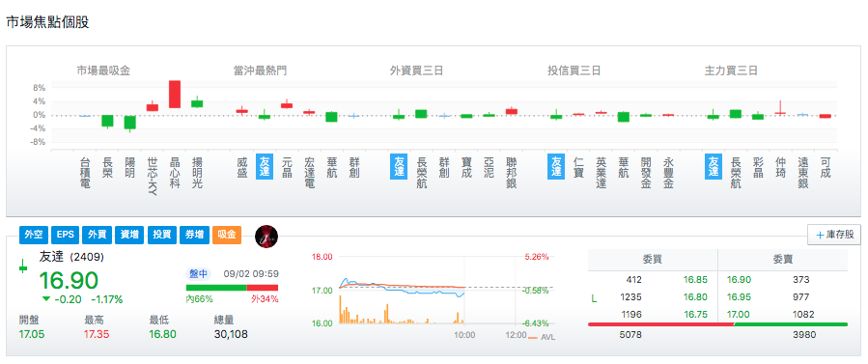The image size is (868, 364).
Task: Click the red-green bid/ask volume bar
Action: (x=717, y=324)
